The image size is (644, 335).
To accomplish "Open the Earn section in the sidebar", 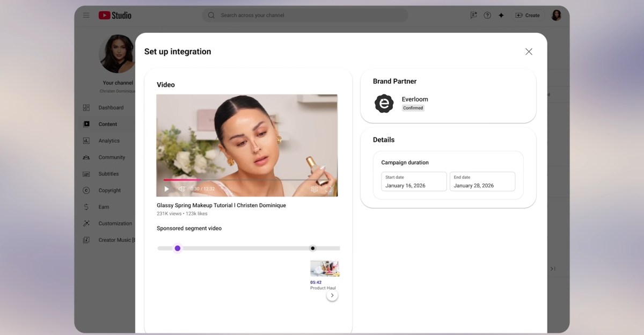I will [x=86, y=207].
